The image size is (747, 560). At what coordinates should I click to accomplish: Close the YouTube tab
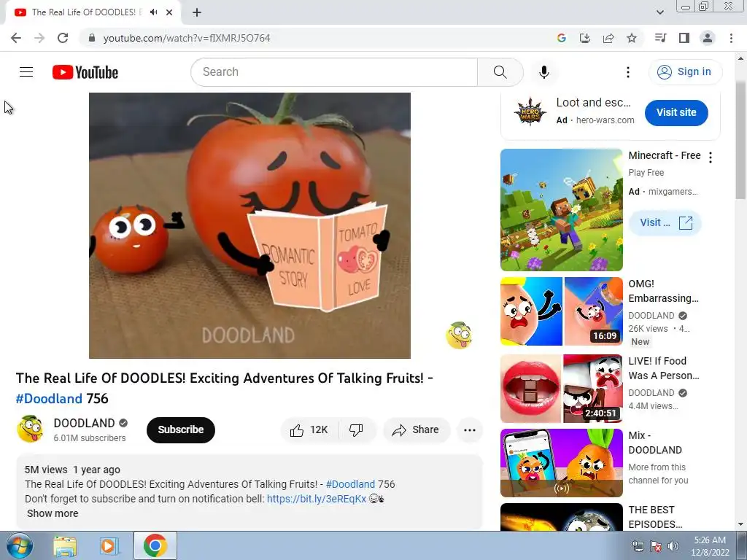tap(169, 12)
